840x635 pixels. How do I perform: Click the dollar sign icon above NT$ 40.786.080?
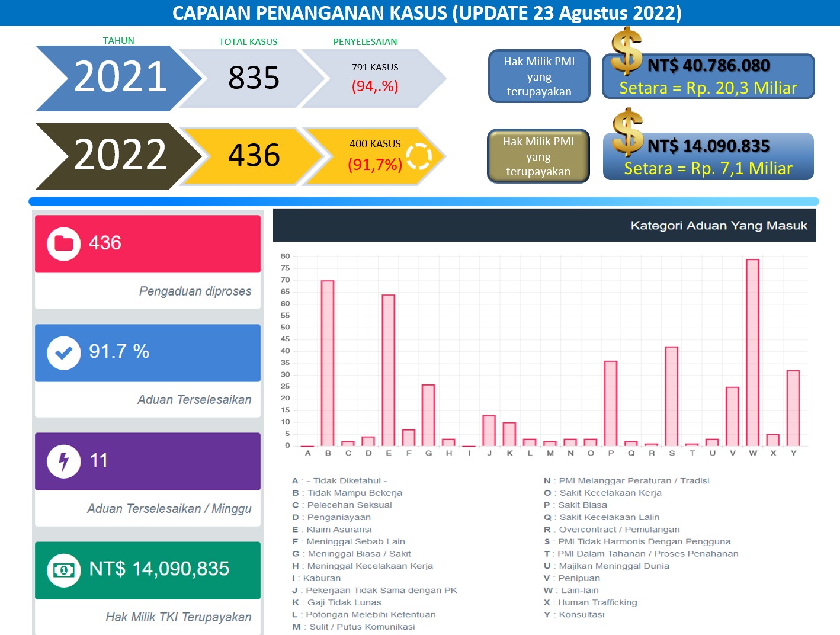[627, 51]
